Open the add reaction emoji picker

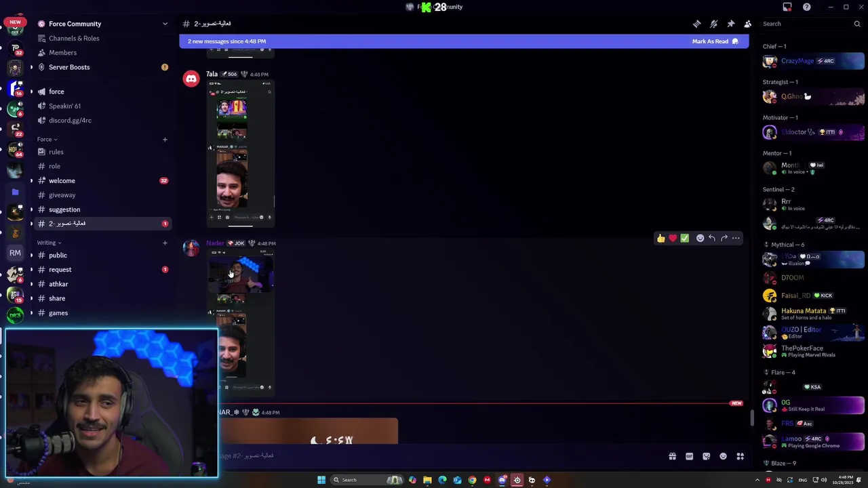coord(700,238)
